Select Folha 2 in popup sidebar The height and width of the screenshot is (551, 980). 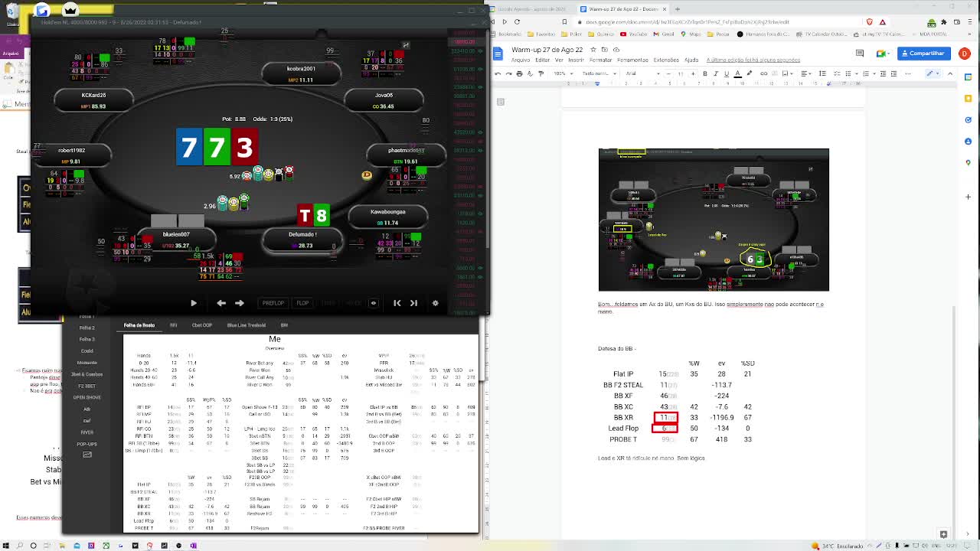tap(87, 328)
